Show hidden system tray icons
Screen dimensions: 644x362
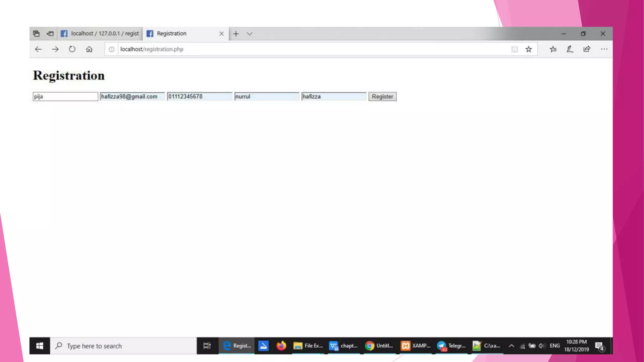(x=511, y=346)
